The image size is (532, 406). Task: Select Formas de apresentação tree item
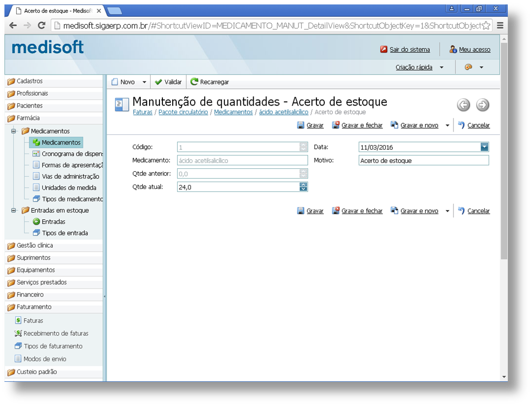click(x=68, y=165)
